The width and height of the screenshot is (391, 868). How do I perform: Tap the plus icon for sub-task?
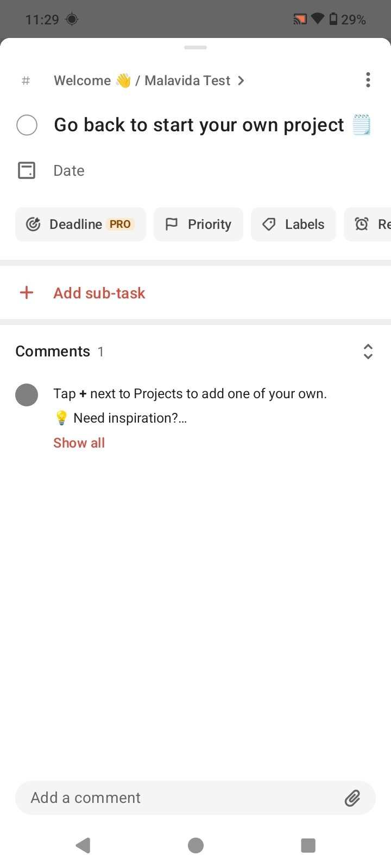coord(27,293)
